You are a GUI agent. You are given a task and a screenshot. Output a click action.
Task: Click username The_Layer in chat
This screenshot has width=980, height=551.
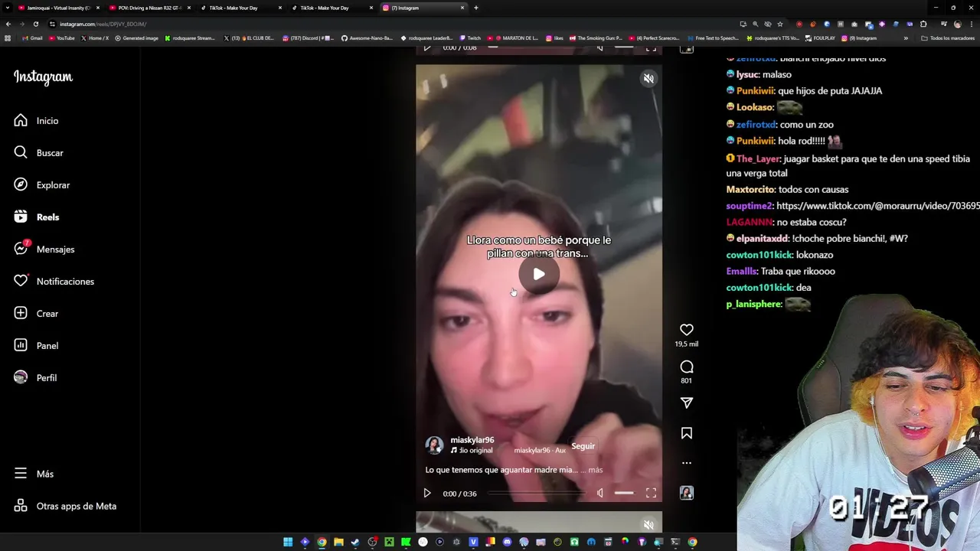tap(758, 158)
